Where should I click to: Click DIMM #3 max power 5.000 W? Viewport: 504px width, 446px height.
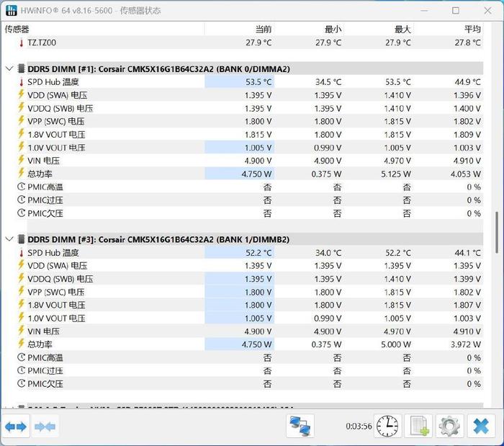pyautogui.click(x=396, y=344)
